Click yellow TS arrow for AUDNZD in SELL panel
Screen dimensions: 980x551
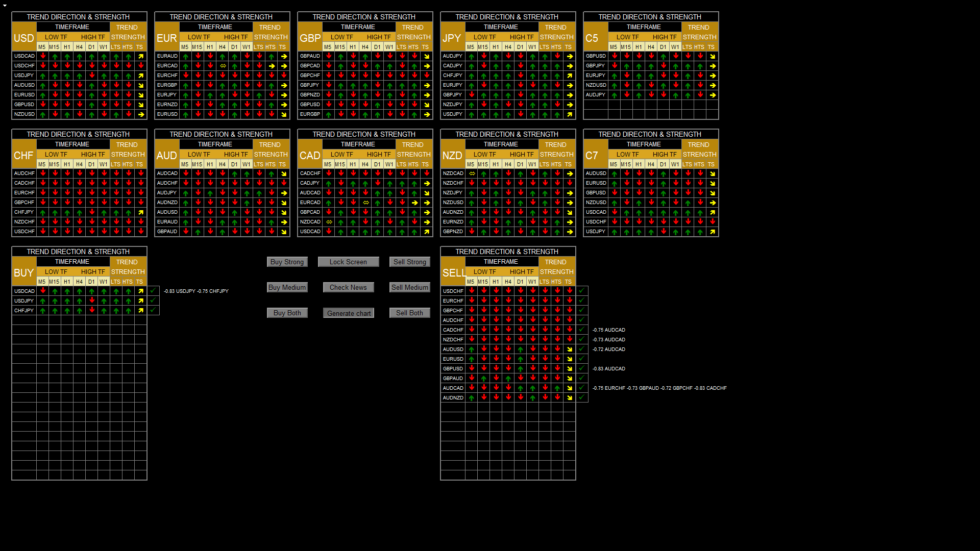(x=570, y=397)
